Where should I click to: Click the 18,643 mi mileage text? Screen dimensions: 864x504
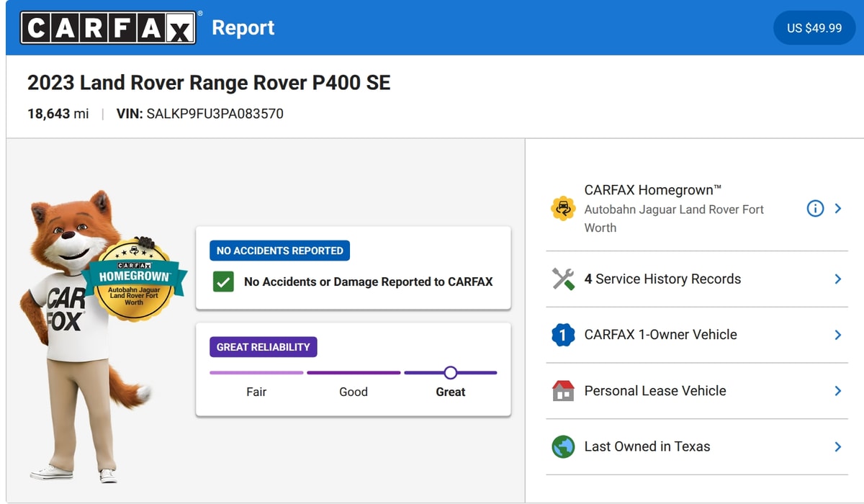[58, 114]
